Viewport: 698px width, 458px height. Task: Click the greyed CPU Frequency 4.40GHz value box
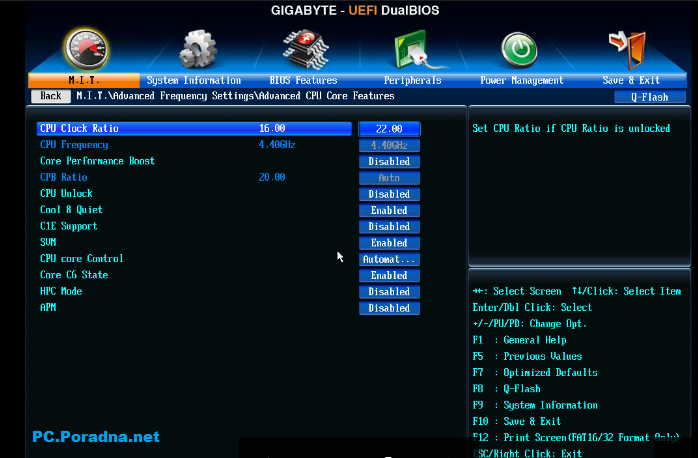[390, 145]
